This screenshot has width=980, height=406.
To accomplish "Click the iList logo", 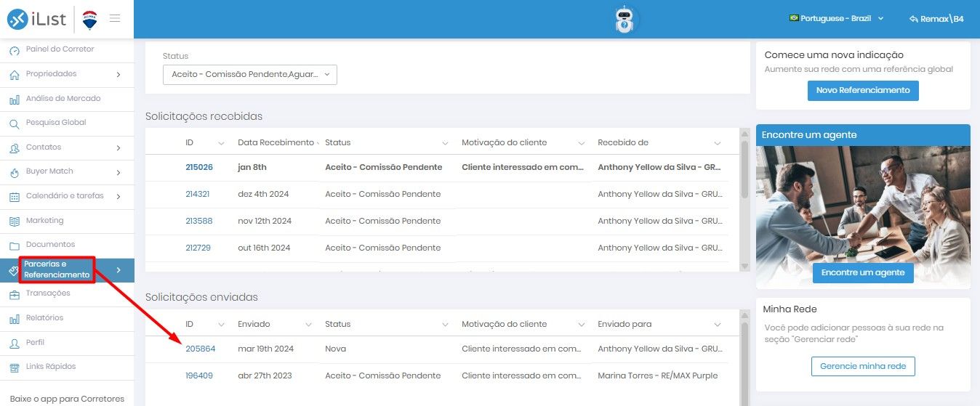I will [x=38, y=19].
